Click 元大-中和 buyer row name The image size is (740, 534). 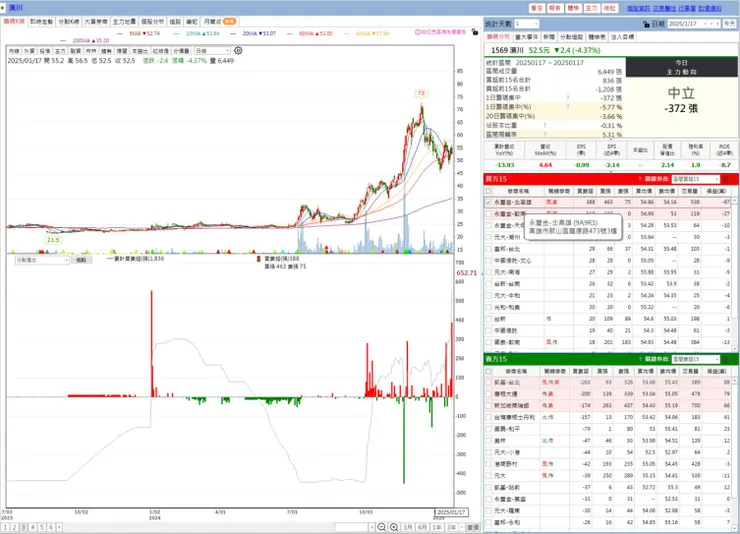[507, 296]
